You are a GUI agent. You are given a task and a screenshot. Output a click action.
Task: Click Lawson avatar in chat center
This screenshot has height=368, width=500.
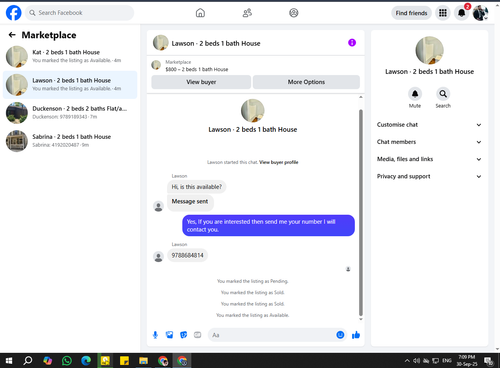[x=253, y=111]
